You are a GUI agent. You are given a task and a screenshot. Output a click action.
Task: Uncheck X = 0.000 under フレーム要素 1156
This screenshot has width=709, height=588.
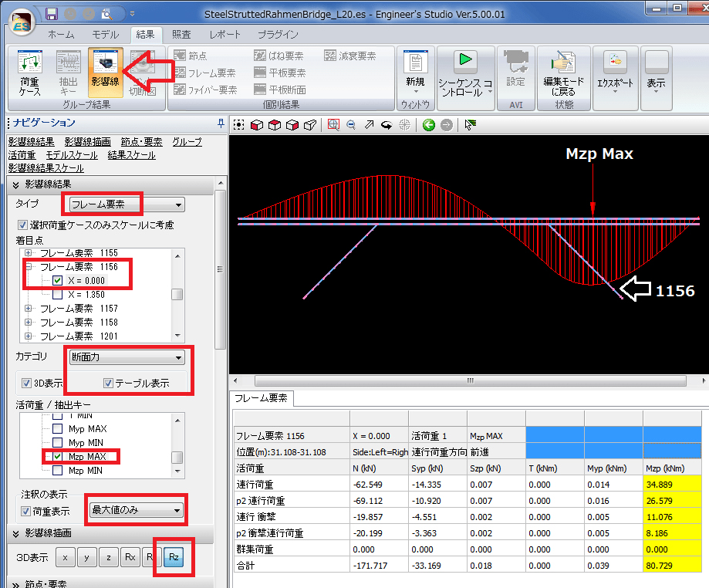pos(57,280)
